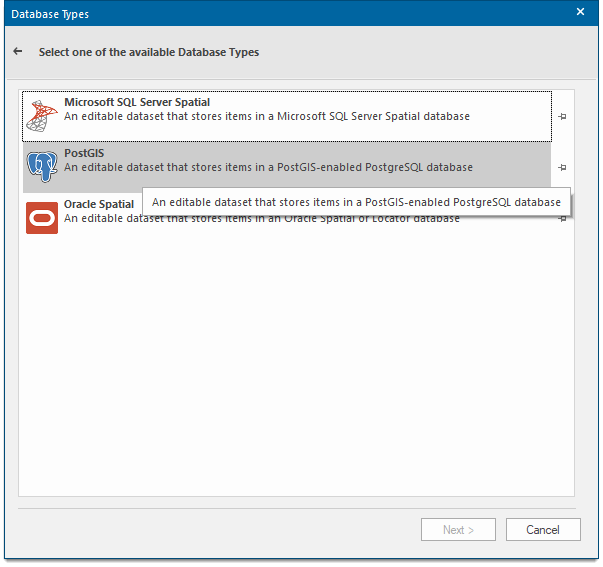Pin the Oracle Spatial database type
This screenshot has height=567, width=603.
coord(563,218)
